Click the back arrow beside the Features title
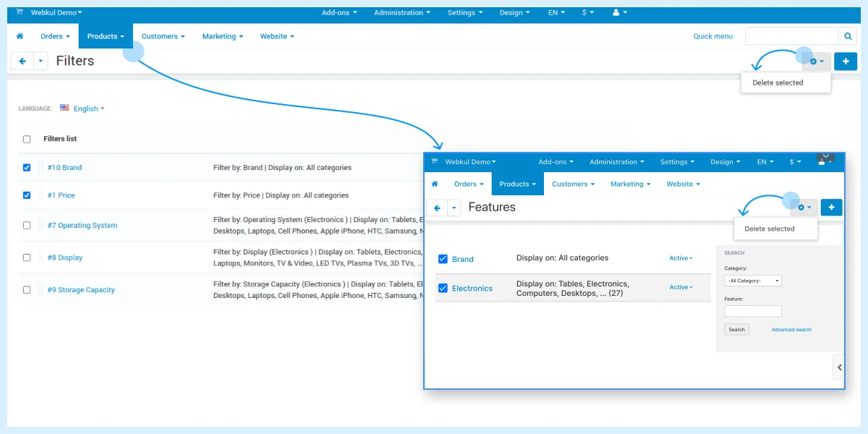 (x=436, y=208)
